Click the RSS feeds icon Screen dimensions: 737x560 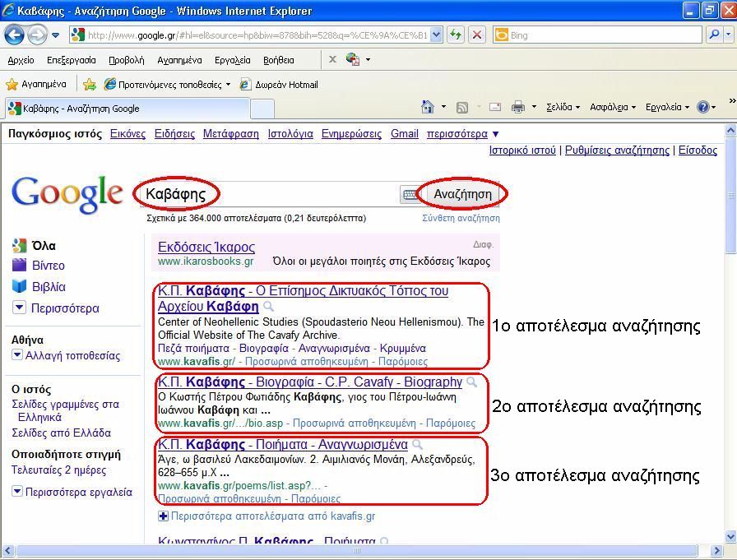tap(462, 108)
